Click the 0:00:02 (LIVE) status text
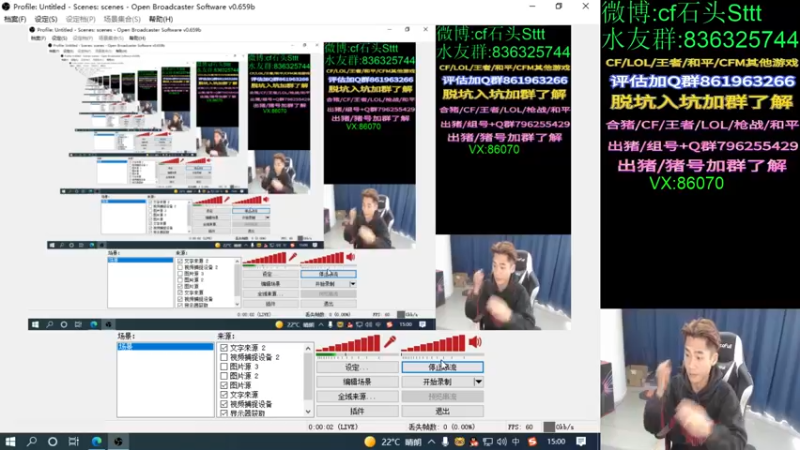Image resolution: width=800 pixels, height=450 pixels. coord(333,427)
